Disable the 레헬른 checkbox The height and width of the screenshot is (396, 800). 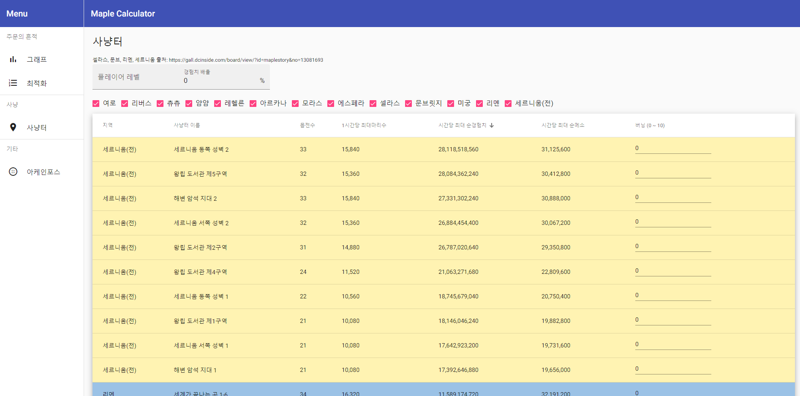[218, 104]
